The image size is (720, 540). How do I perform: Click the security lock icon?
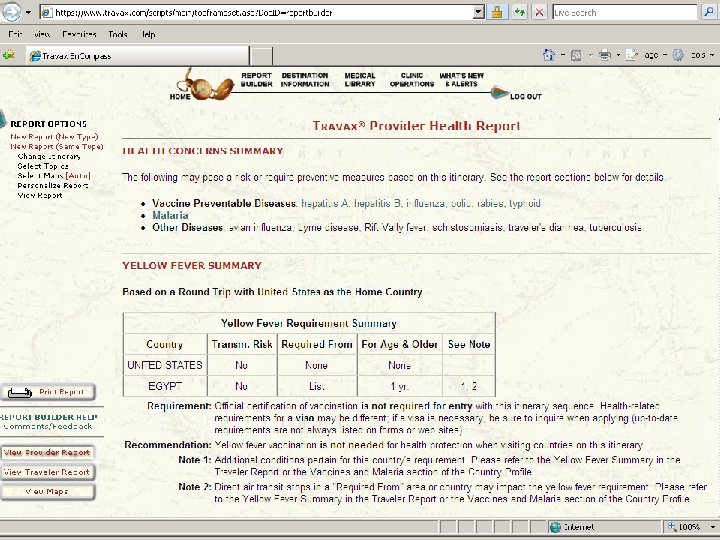(x=496, y=12)
